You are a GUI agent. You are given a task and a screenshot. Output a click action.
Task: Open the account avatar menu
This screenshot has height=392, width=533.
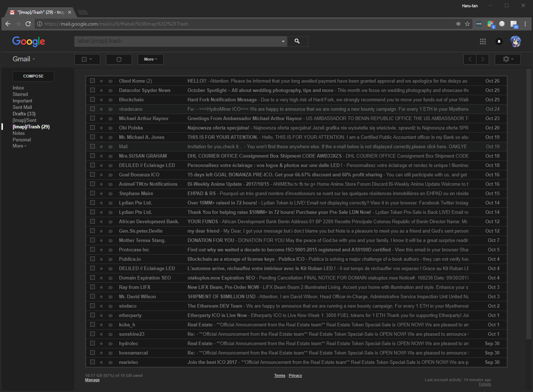point(515,41)
